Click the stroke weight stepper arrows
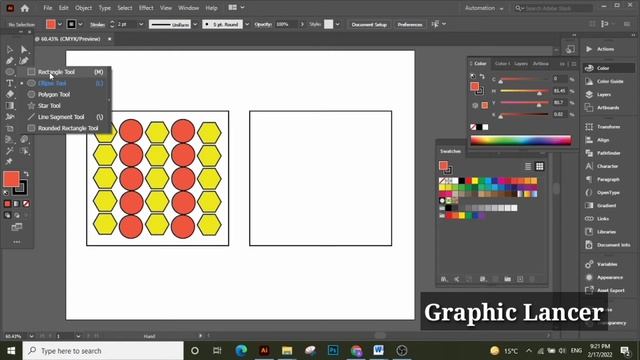640x360 pixels. click(112, 24)
